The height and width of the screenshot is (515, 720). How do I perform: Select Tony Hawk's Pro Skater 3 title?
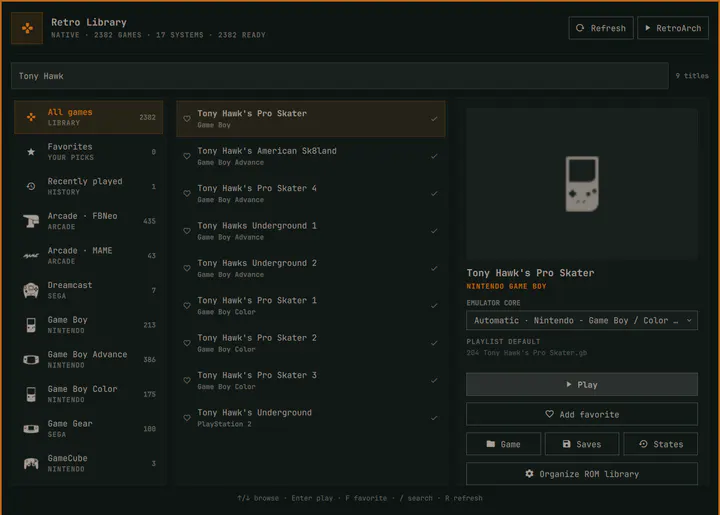tap(257, 375)
